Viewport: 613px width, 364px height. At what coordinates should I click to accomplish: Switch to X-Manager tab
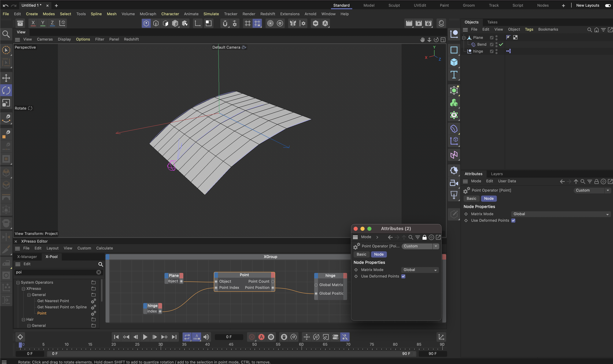(27, 257)
